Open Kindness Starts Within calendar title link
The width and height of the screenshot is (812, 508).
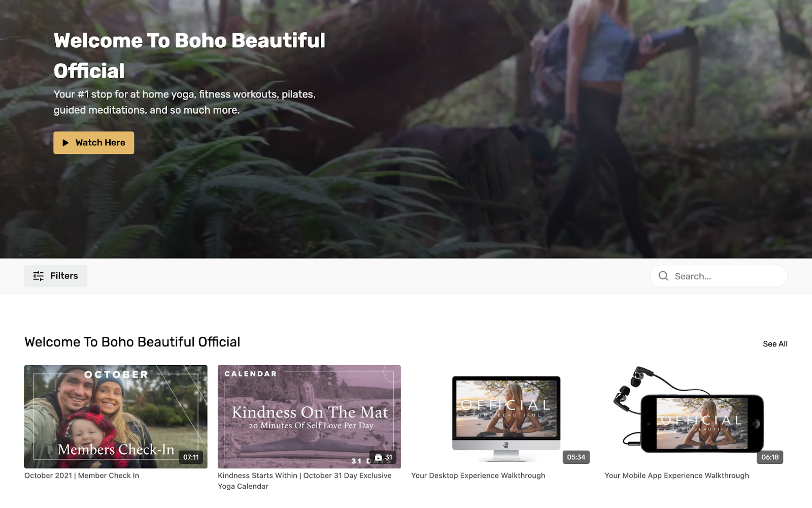(304, 481)
